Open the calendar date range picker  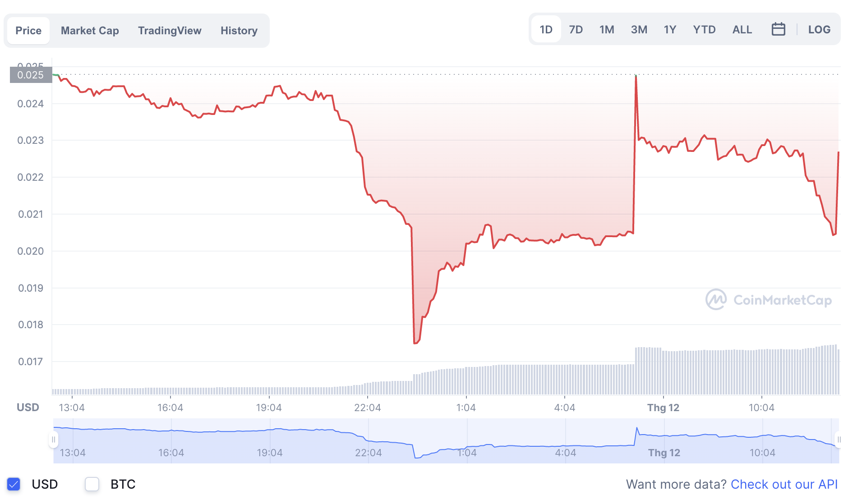778,29
